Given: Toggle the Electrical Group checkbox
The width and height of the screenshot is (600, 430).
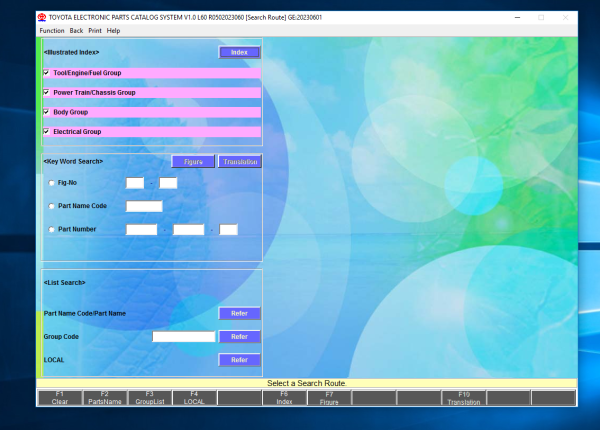Looking at the screenshot, I should 46,131.
